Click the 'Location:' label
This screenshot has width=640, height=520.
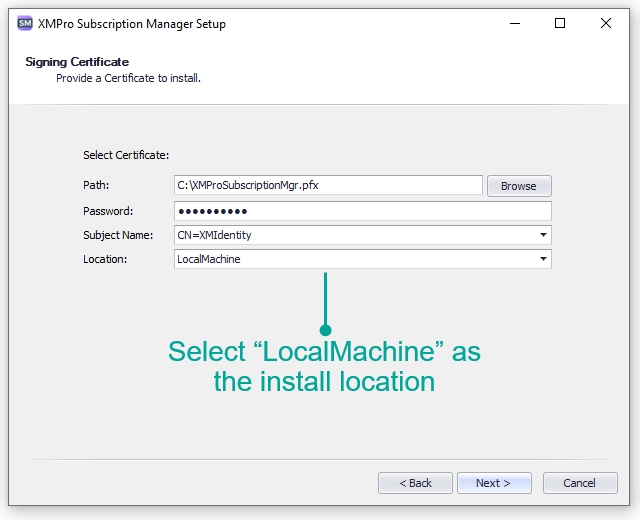click(105, 259)
